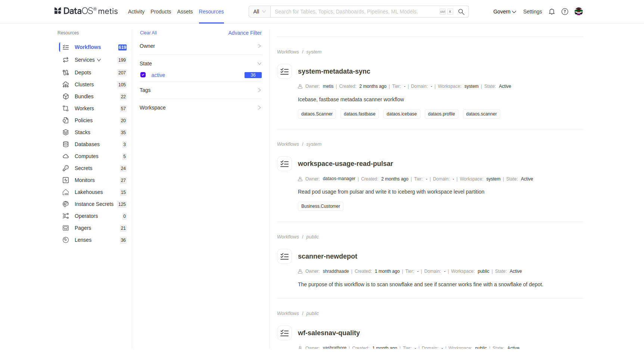The width and height of the screenshot is (644, 352).
Task: Click the Business.Customer tag
Action: [321, 206]
